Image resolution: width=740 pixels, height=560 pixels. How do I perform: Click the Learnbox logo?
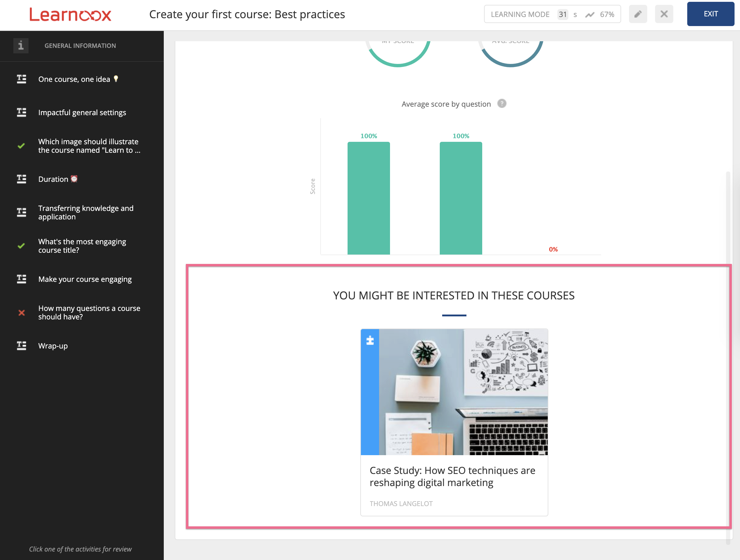pos(70,15)
